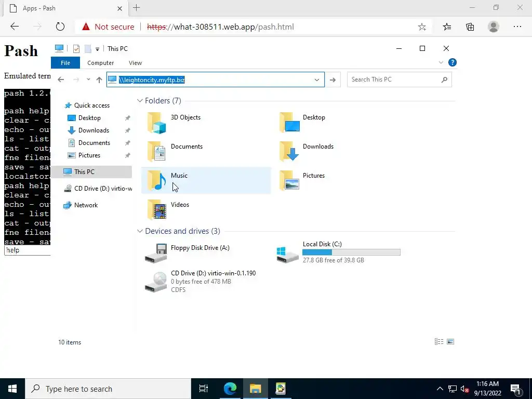Select CD Drive (D:) in navigation pane

pos(98,188)
